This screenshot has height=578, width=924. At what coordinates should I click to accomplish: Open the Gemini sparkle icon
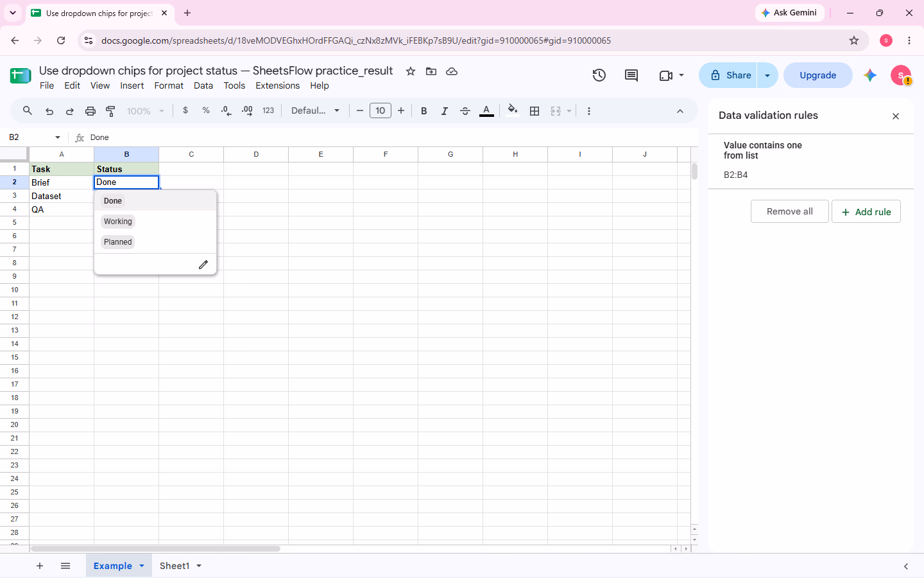870,75
